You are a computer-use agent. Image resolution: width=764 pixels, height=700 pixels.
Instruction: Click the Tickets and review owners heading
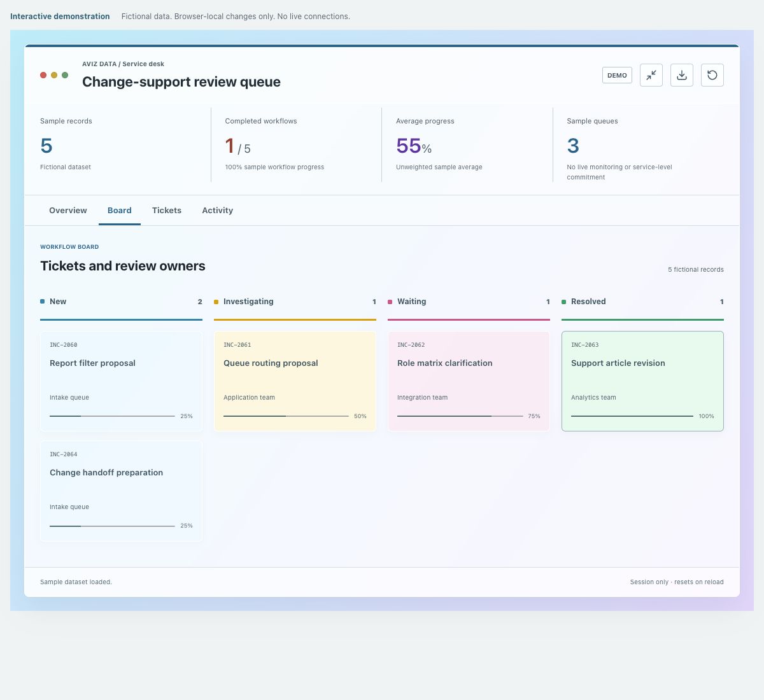tap(123, 266)
